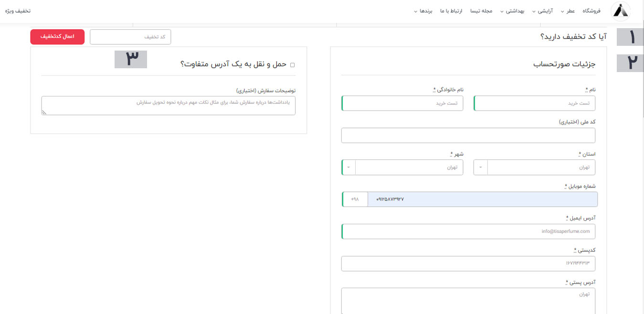Click the استان dropdown arrow

click(x=480, y=167)
